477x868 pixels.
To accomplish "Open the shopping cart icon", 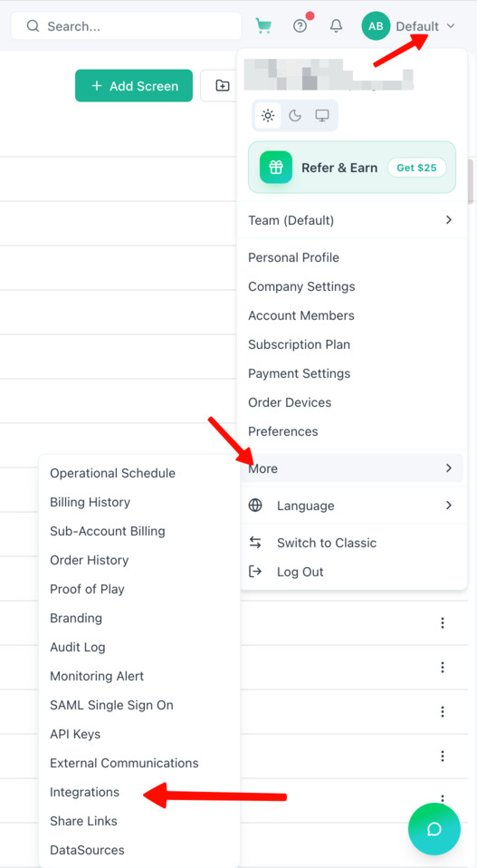I will point(263,26).
